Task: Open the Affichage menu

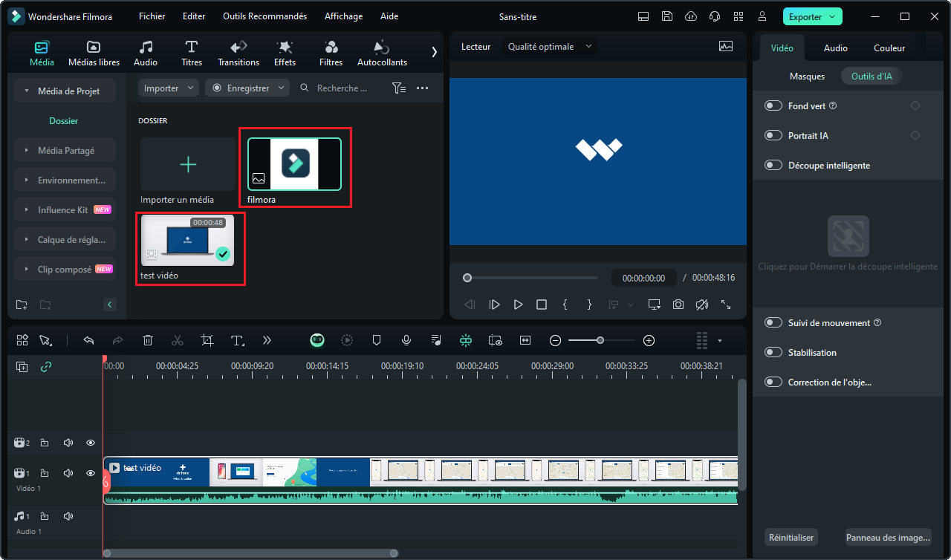Action: pos(343,16)
